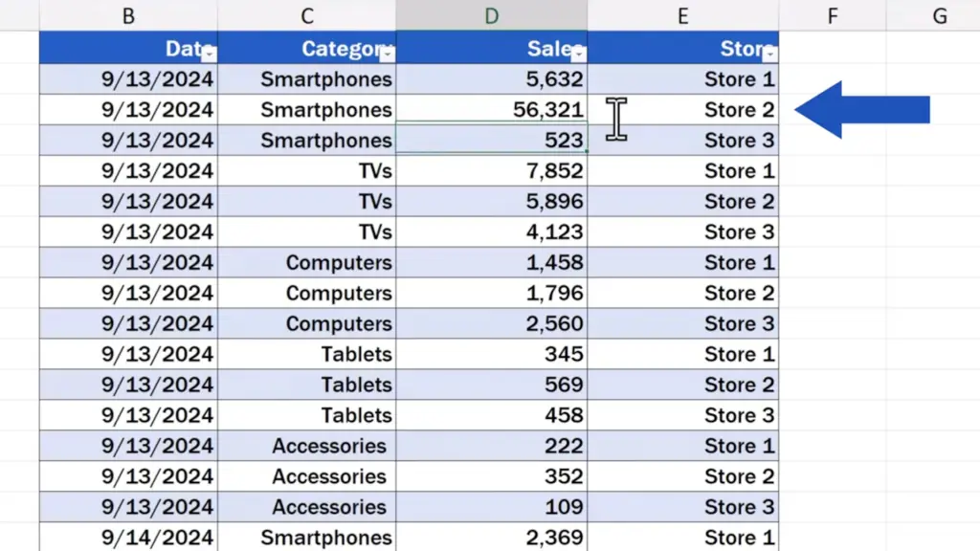Select column D header

(x=492, y=15)
